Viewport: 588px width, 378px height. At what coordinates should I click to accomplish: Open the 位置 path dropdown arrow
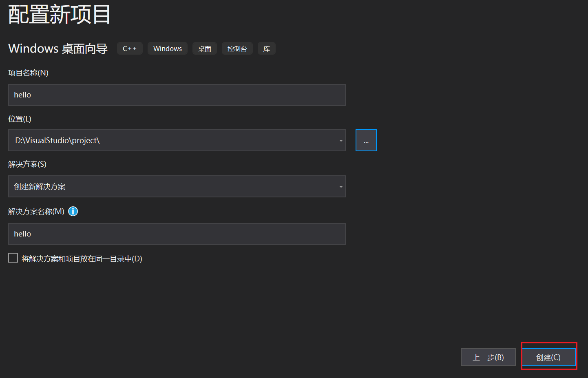coord(341,141)
